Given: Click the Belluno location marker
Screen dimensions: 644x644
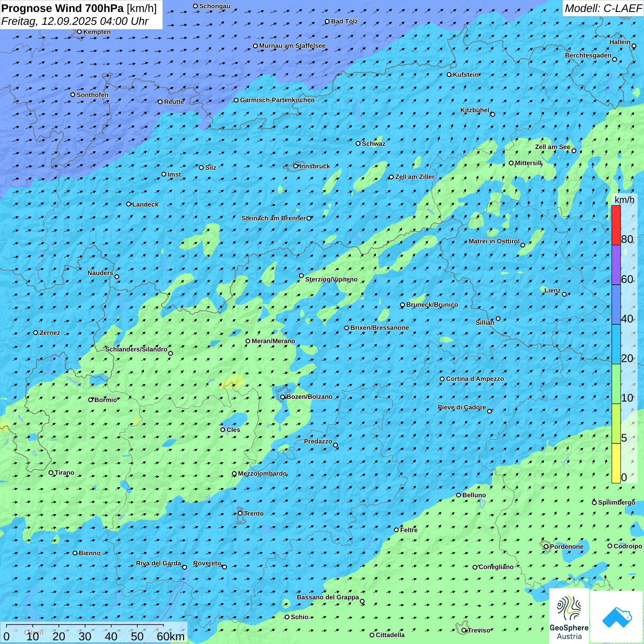Looking at the screenshot, I should pos(459,495).
